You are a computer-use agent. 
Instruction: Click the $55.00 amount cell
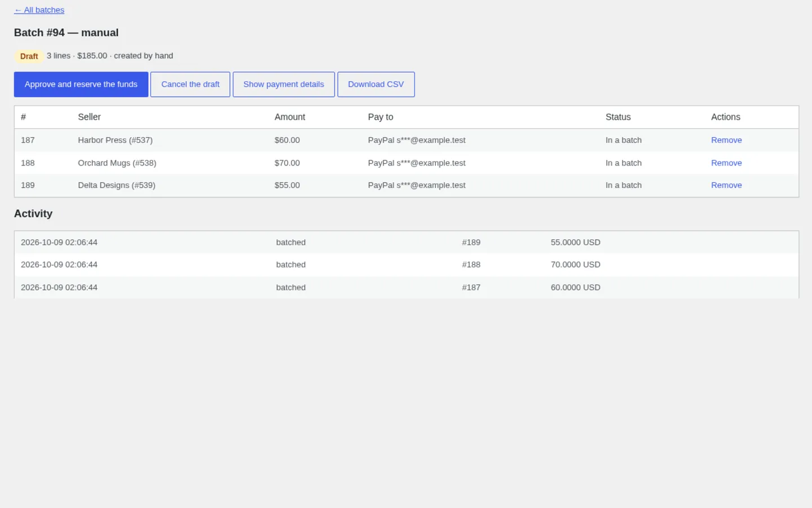[287, 185]
